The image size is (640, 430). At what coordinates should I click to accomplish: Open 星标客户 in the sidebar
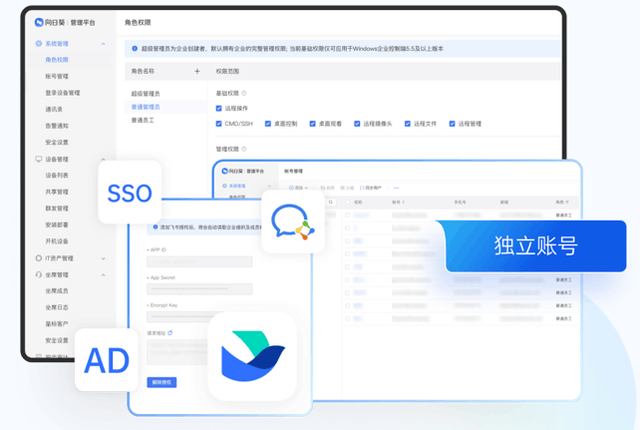click(x=57, y=324)
